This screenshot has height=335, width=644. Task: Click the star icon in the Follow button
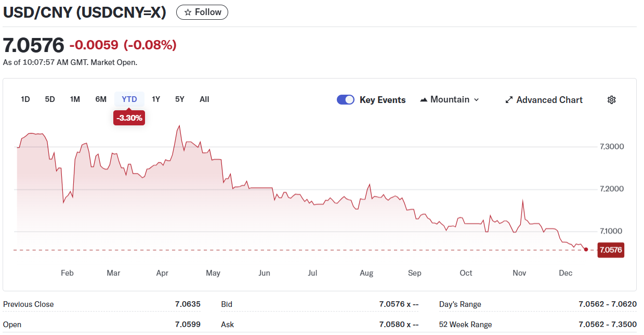click(x=188, y=12)
